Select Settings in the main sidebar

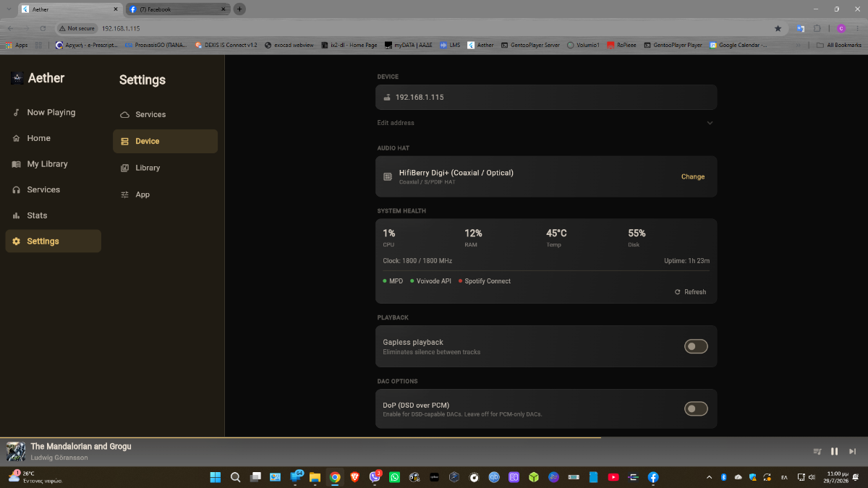pos(53,241)
